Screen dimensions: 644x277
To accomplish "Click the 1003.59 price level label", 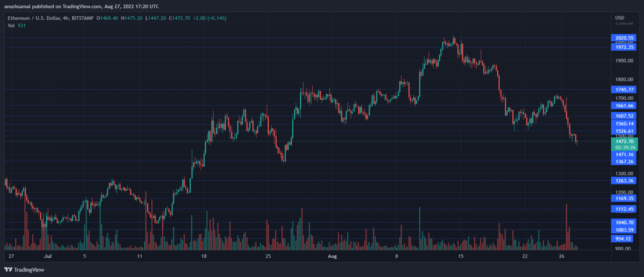I will [x=624, y=230].
